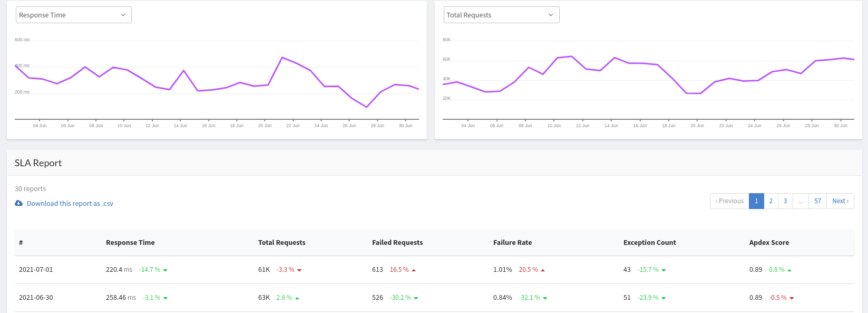Viewport: 868px width, 313px height.
Task: Click the 220.4 ms response time value
Action: pyautogui.click(x=119, y=270)
